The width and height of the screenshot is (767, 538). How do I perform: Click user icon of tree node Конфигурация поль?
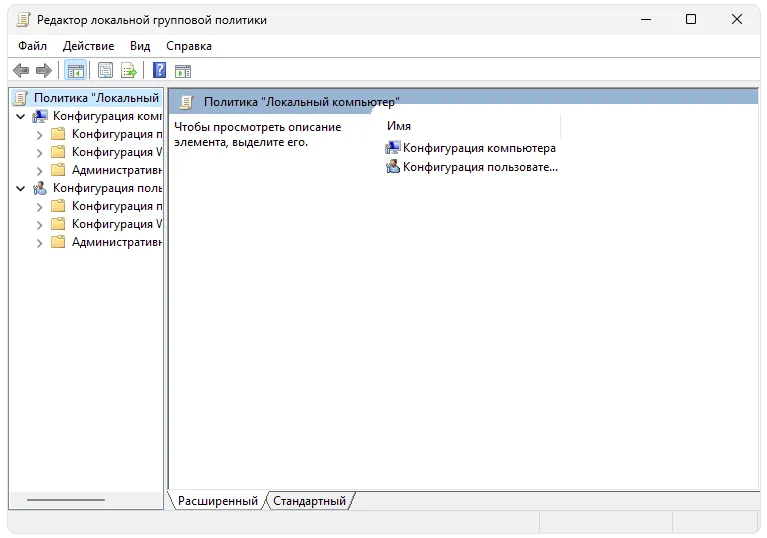click(x=40, y=188)
